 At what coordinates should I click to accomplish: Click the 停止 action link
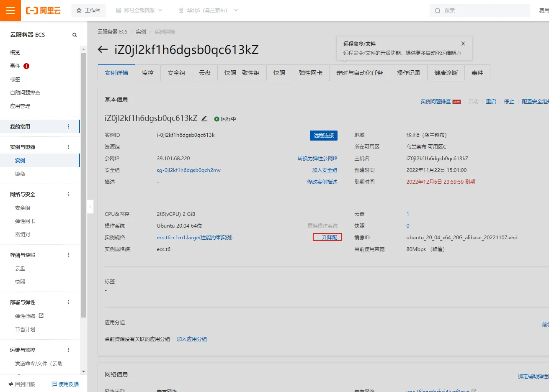(509, 102)
